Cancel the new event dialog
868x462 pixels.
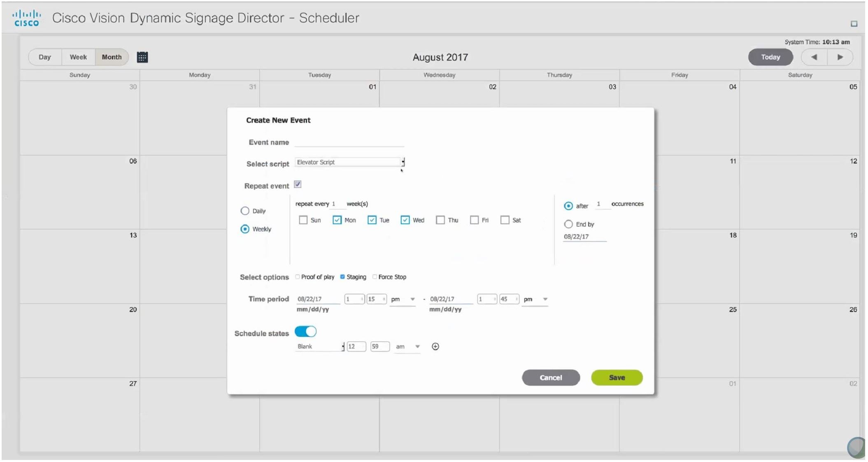(x=551, y=378)
